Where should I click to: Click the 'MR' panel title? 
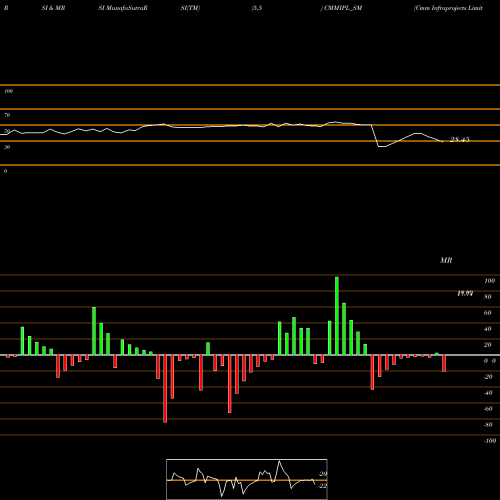tap(446, 260)
